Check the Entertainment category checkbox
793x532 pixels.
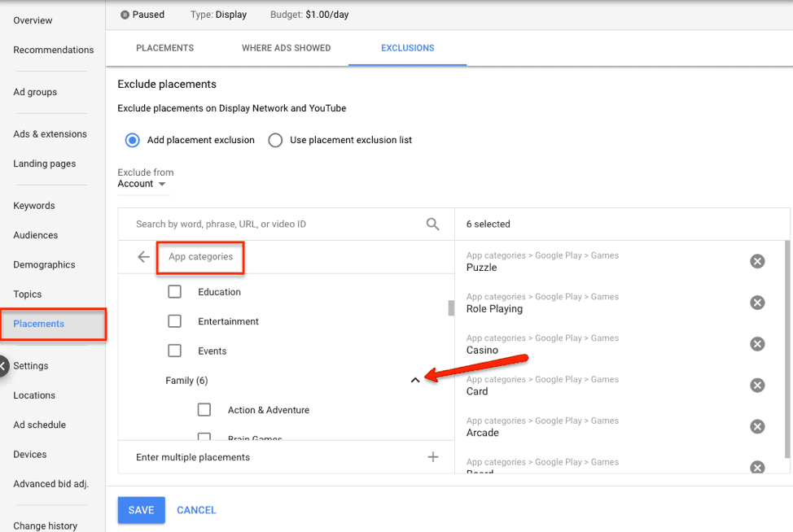[174, 321]
